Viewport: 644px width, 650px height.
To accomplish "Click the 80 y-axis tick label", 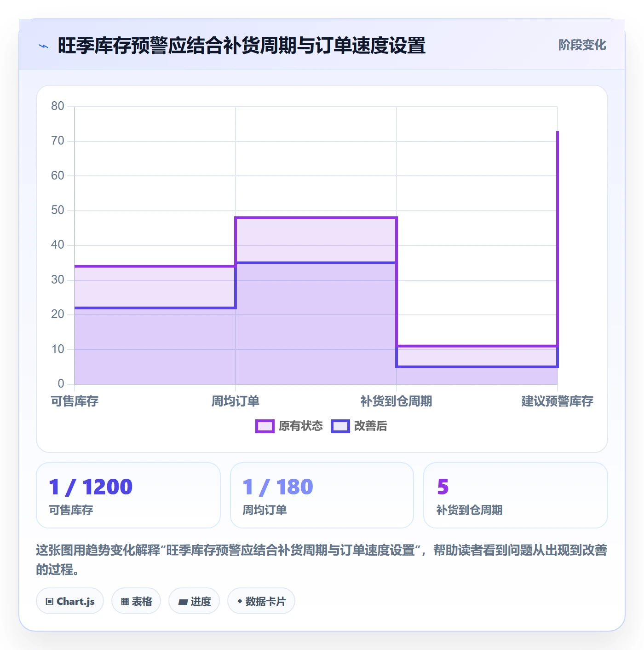I will click(57, 106).
